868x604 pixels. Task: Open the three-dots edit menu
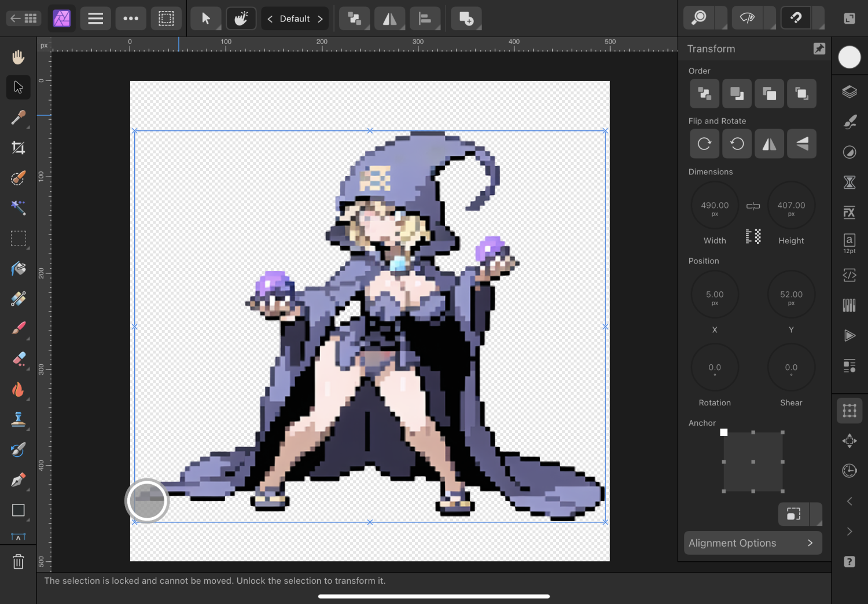click(x=131, y=19)
